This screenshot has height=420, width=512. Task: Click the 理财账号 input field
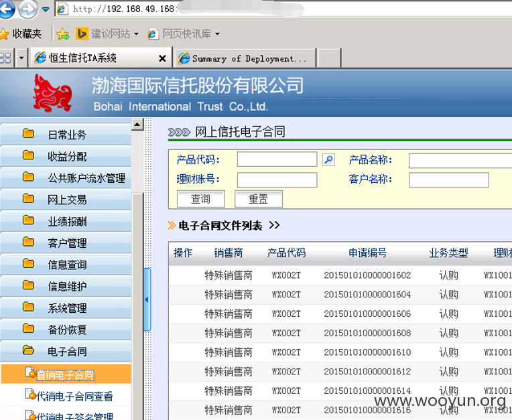pyautogui.click(x=277, y=180)
